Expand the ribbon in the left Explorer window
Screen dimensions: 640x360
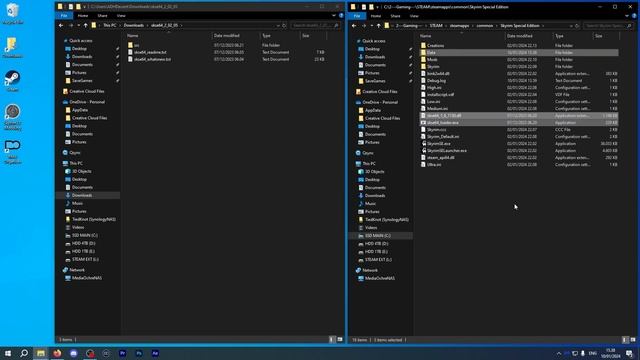tap(334, 16)
